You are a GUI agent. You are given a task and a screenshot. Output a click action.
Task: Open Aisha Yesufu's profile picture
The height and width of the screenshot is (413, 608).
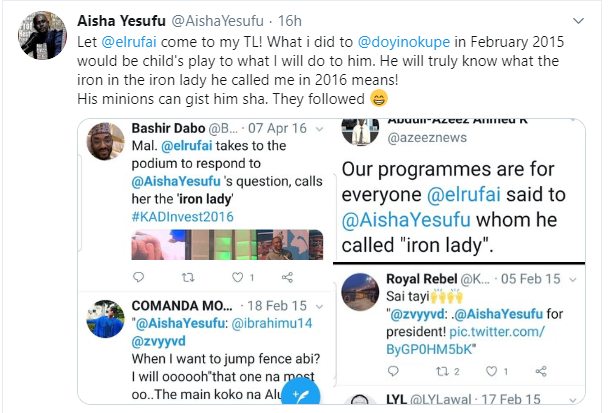[43, 37]
